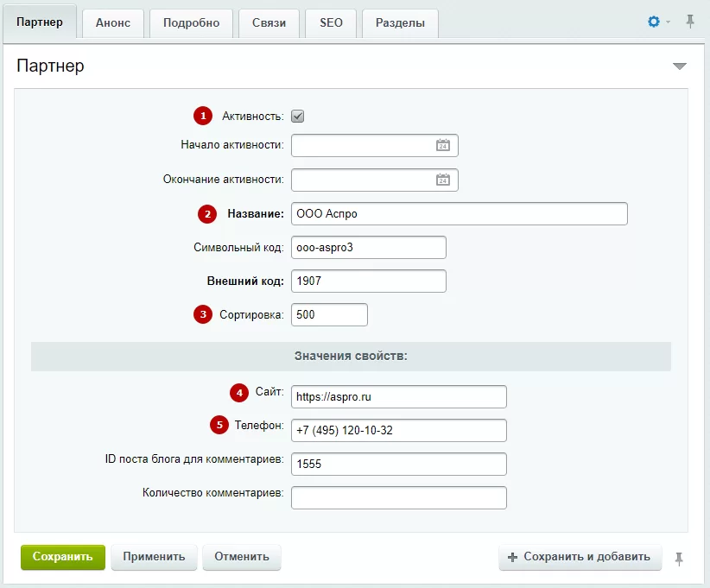710x588 pixels.
Task: Click the Сохранить и добавить button
Action: pos(580,557)
